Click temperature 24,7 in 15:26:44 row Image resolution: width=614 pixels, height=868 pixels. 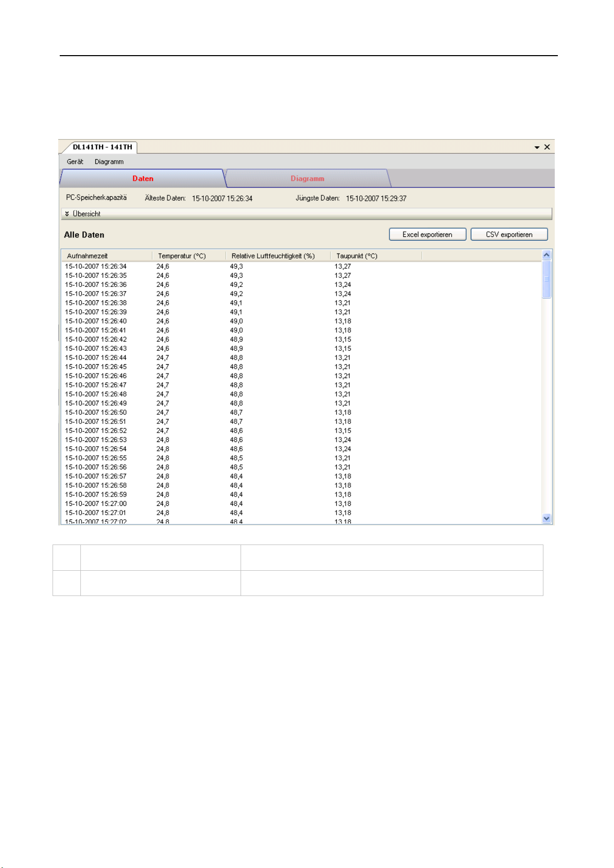163,358
